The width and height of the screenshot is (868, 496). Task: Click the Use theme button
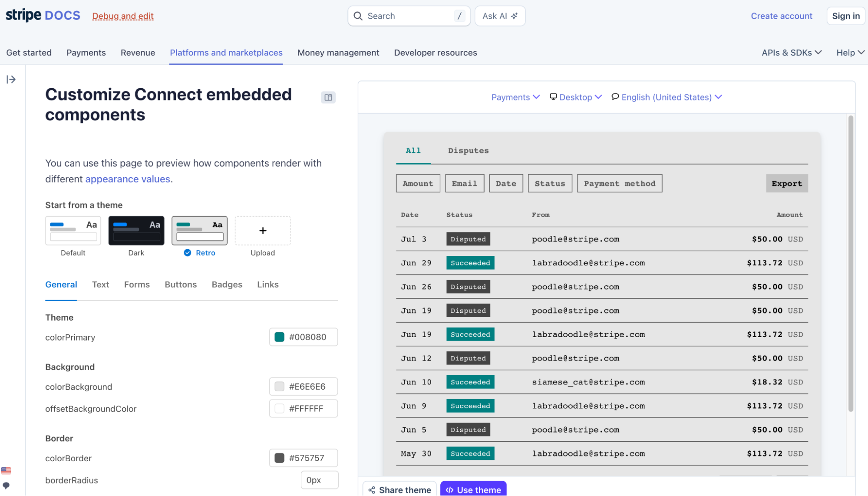473,489
